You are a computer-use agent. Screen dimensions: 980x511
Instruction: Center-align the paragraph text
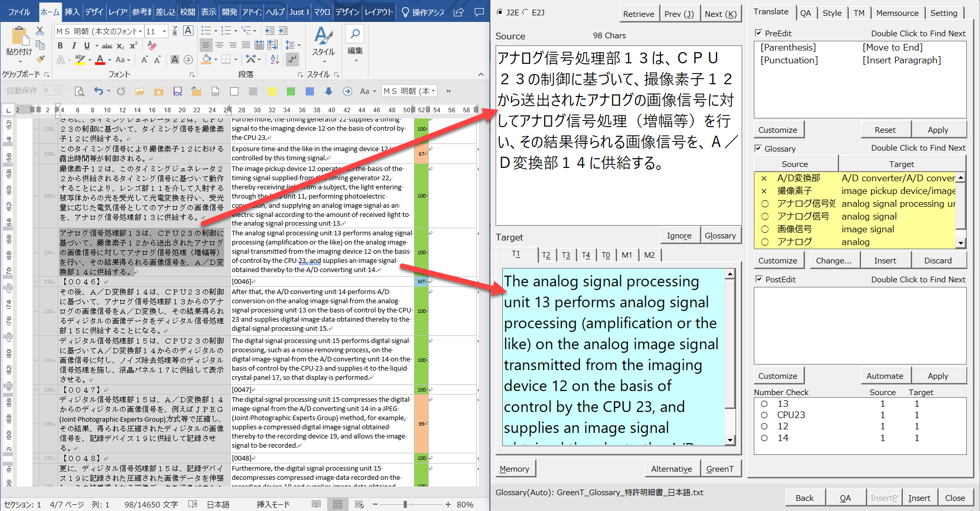point(219,45)
